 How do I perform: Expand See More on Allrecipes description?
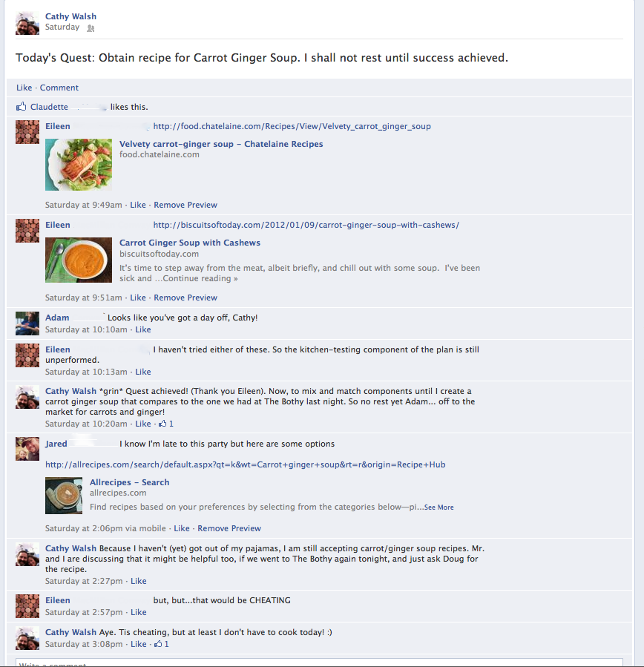pos(439,507)
